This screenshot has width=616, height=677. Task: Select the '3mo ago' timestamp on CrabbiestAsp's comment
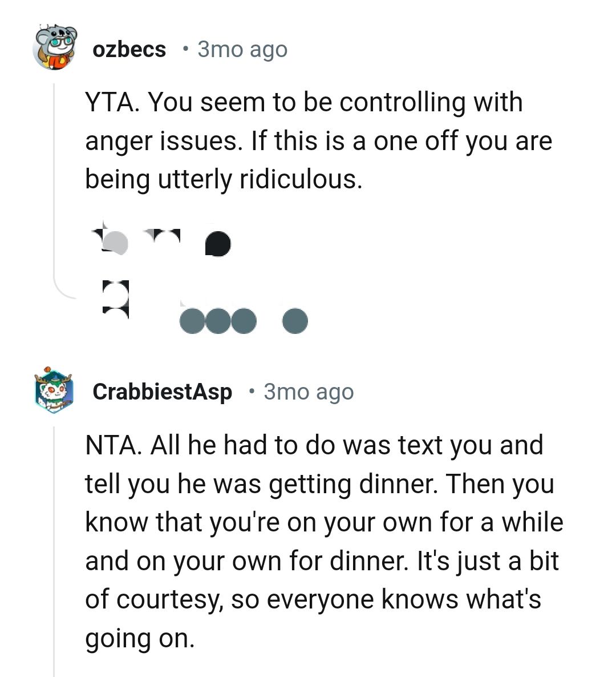309,392
